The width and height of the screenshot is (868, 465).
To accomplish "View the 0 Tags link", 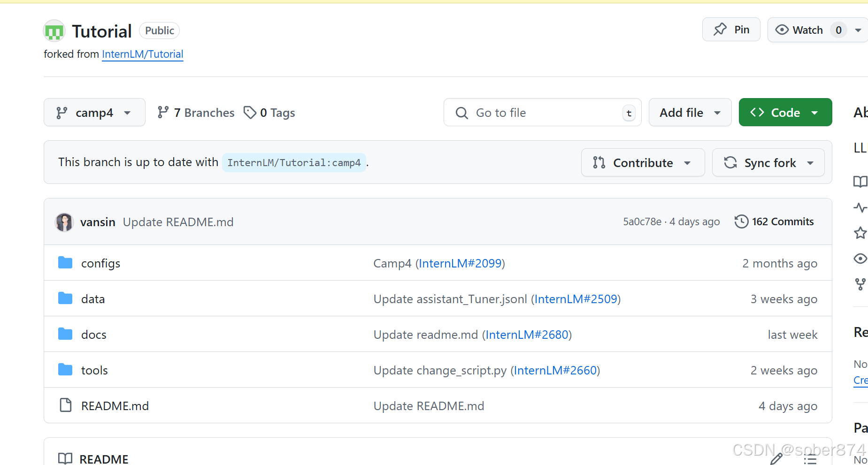I will [269, 113].
